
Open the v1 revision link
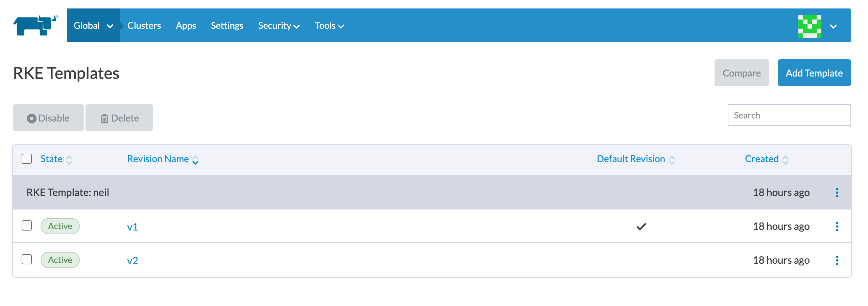pyautogui.click(x=132, y=227)
